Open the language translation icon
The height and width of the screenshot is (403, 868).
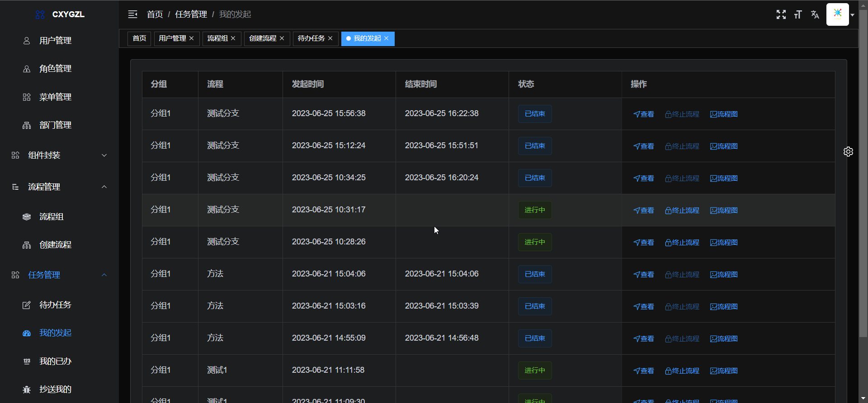pos(815,14)
